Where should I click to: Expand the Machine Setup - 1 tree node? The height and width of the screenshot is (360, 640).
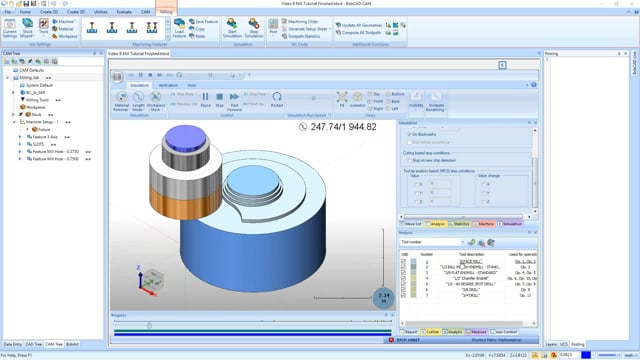(x=14, y=122)
